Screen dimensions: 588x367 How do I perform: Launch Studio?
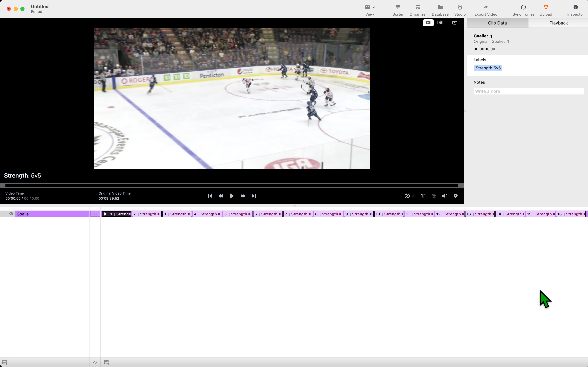click(x=460, y=10)
